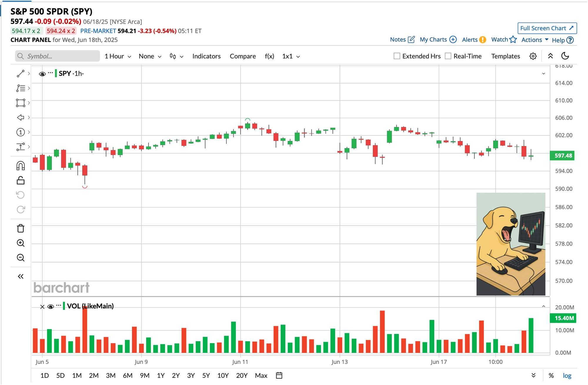
Task: Hide the SPY series via the eye icon
Action: [x=42, y=74]
